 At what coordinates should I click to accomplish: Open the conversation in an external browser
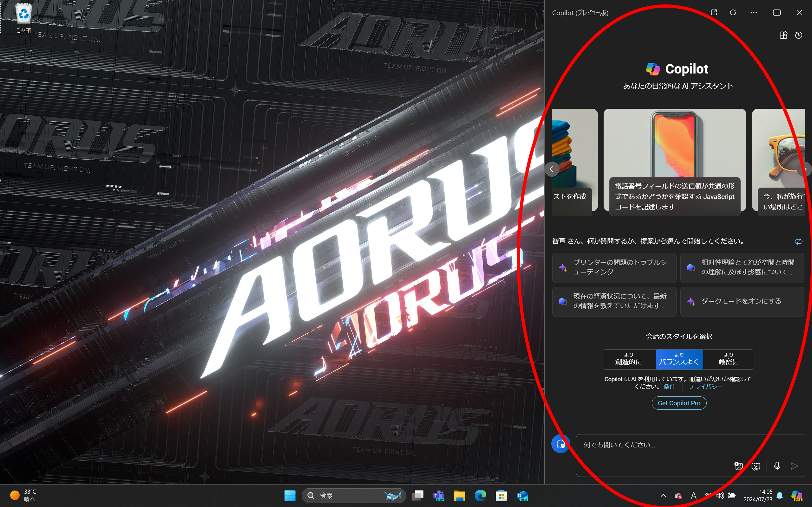click(714, 12)
